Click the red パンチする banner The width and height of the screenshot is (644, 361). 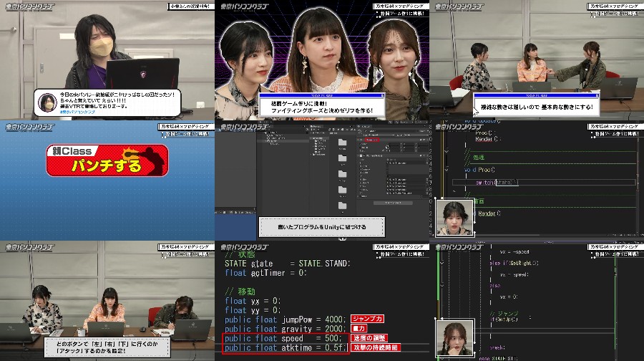pos(107,160)
